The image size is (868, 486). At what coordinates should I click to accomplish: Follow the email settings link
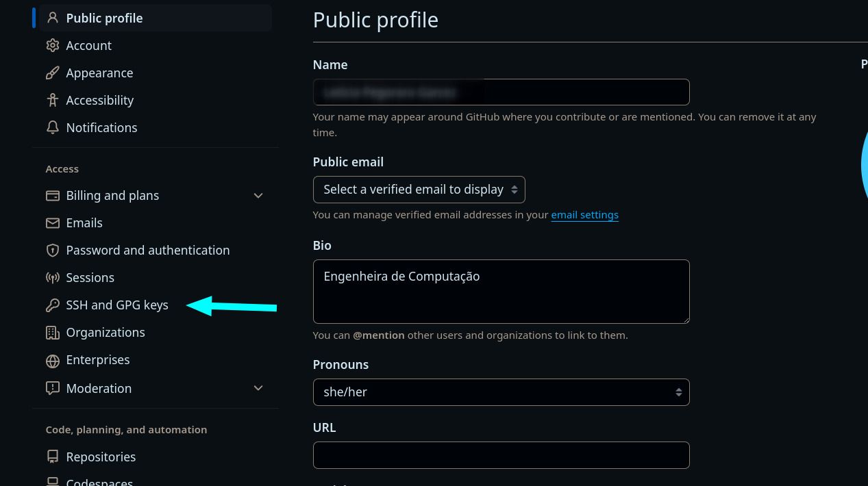click(584, 215)
